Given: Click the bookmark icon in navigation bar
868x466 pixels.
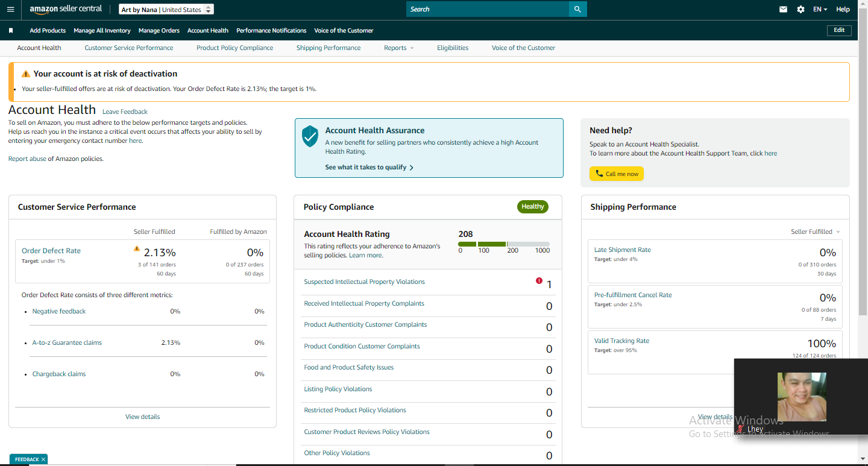Looking at the screenshot, I should tap(11, 30).
